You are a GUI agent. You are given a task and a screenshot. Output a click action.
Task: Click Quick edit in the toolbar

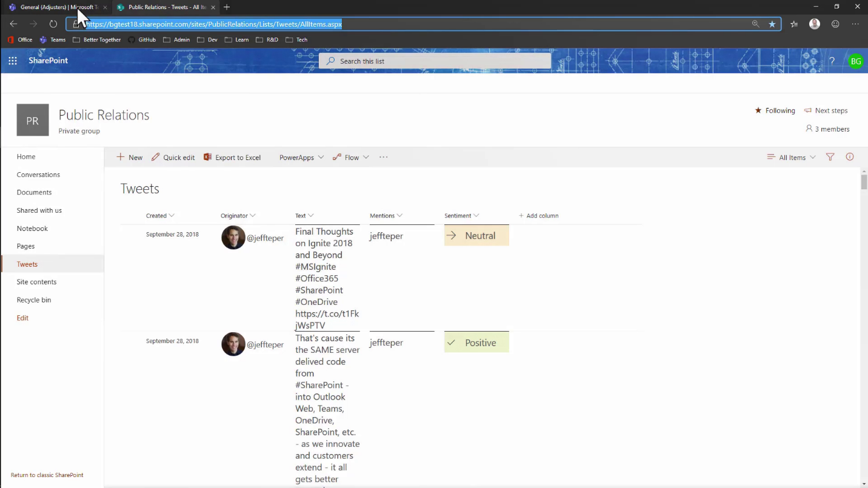pyautogui.click(x=173, y=157)
